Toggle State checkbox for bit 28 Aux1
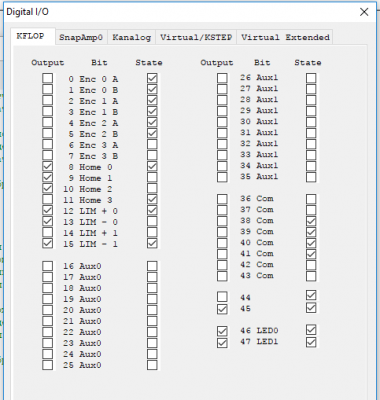This screenshot has width=380, height=400. click(311, 100)
